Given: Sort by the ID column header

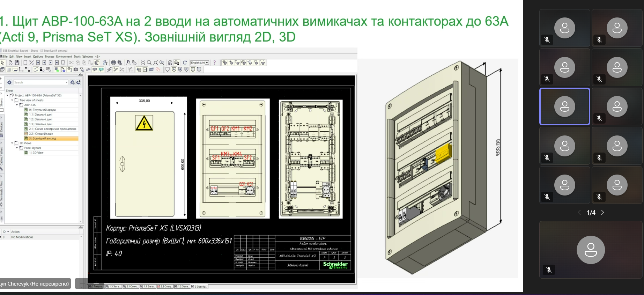Looking at the screenshot, I should pos(4,231).
